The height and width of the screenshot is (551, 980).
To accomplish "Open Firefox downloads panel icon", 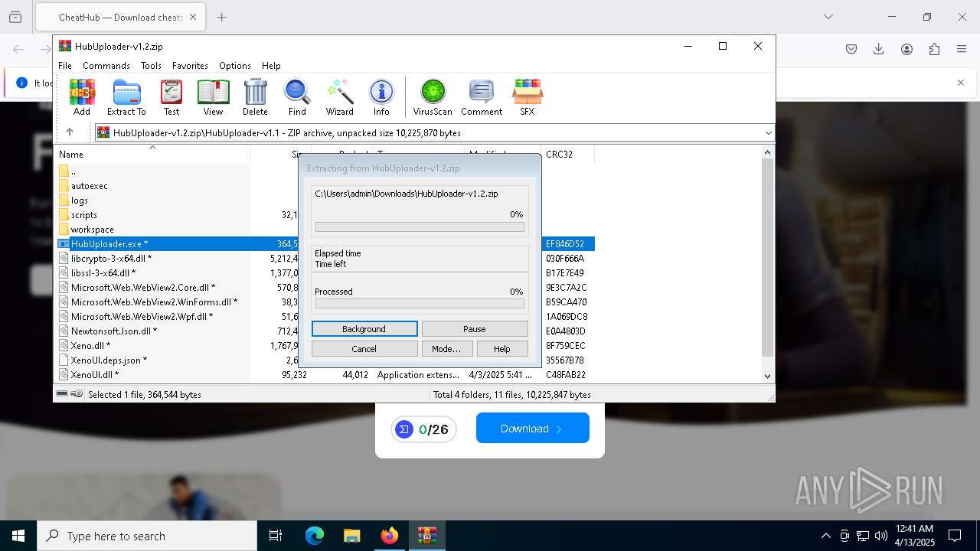I will point(879,49).
